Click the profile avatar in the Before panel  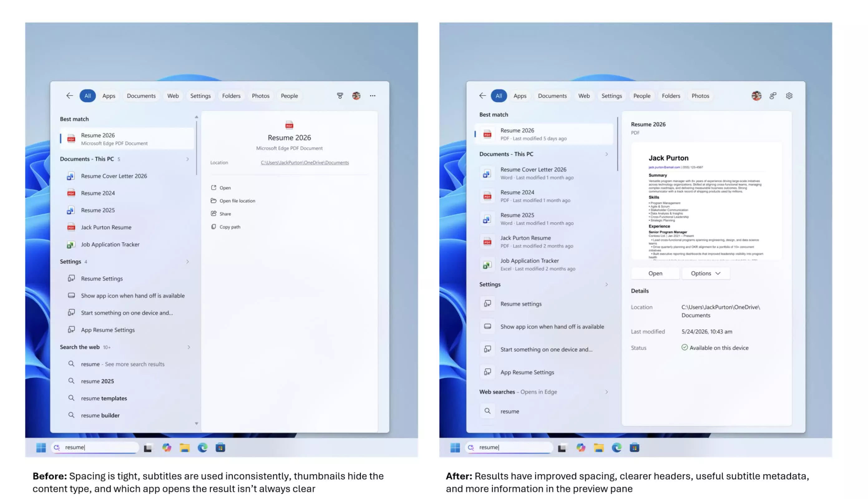[x=356, y=96]
